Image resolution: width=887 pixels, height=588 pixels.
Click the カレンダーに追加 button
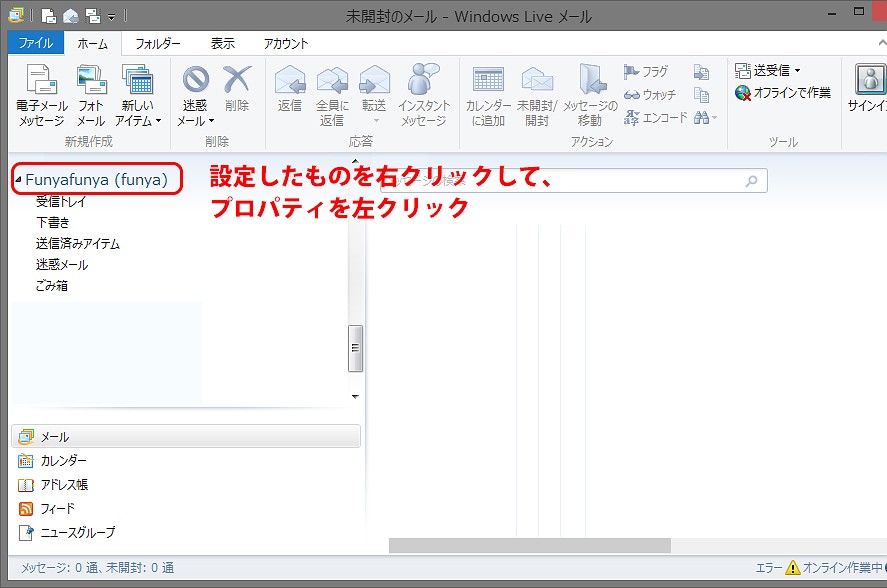488,95
